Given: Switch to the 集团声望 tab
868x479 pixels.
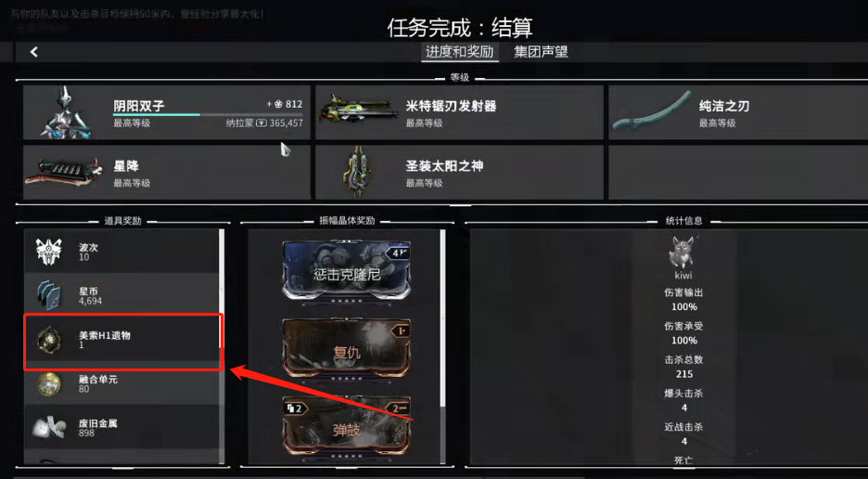Looking at the screenshot, I should 541,52.
